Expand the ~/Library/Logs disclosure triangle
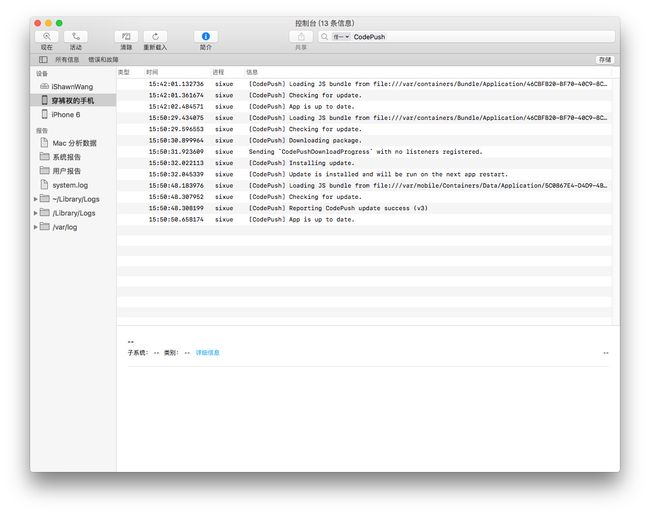The height and width of the screenshot is (515, 650). 36,199
